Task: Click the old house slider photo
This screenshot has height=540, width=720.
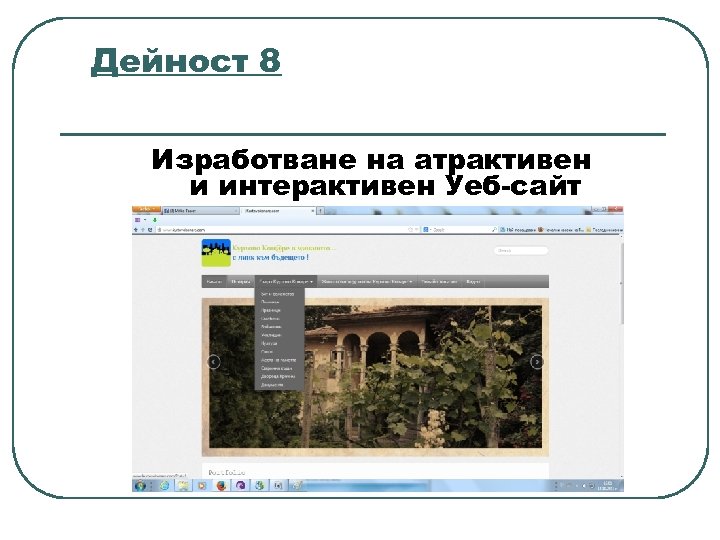Action: point(375,377)
